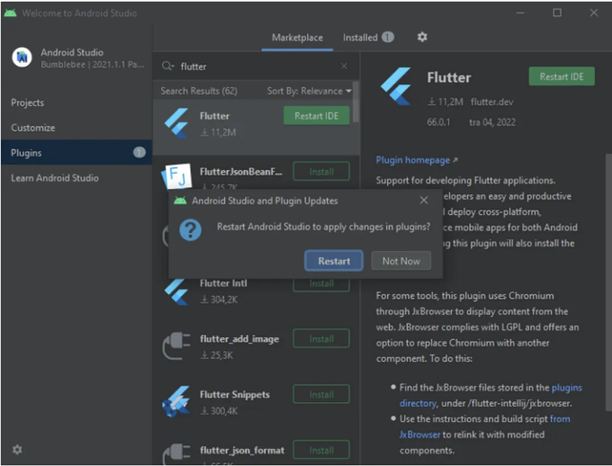Switch to the Marketplace tab

pos(297,37)
